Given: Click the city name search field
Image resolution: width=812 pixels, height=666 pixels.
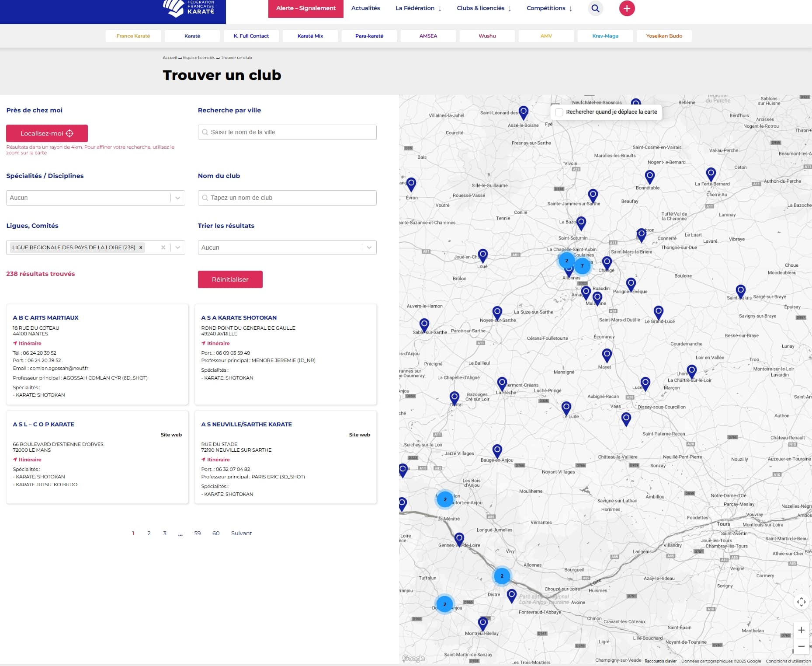Looking at the screenshot, I should tap(287, 133).
